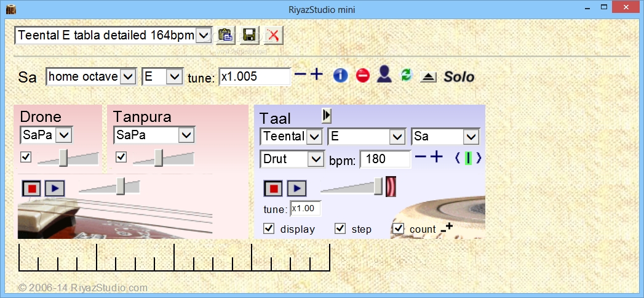Click the tanpura instrument image
This screenshot has width=644, height=298.
tap(115, 218)
